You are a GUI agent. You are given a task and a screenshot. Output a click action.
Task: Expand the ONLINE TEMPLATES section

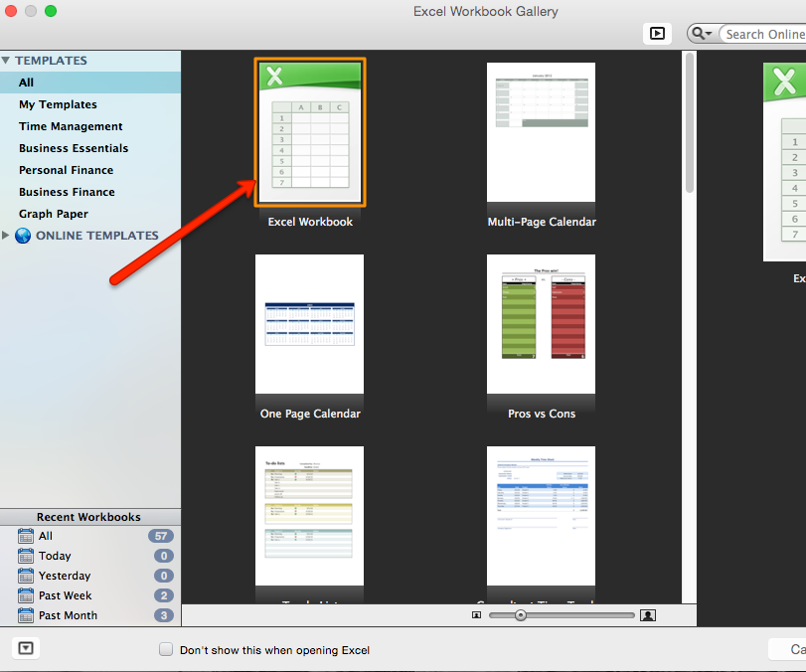[6, 236]
